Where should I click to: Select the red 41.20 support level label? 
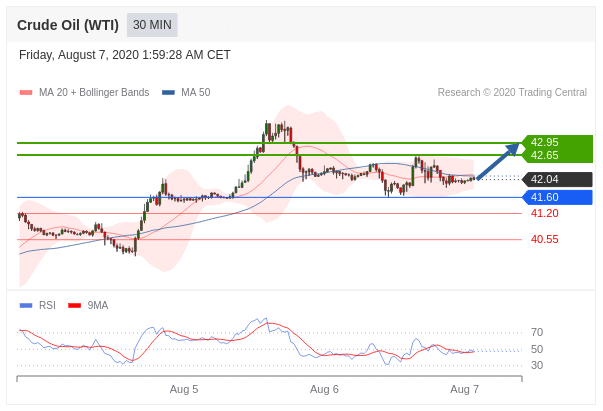coord(544,213)
